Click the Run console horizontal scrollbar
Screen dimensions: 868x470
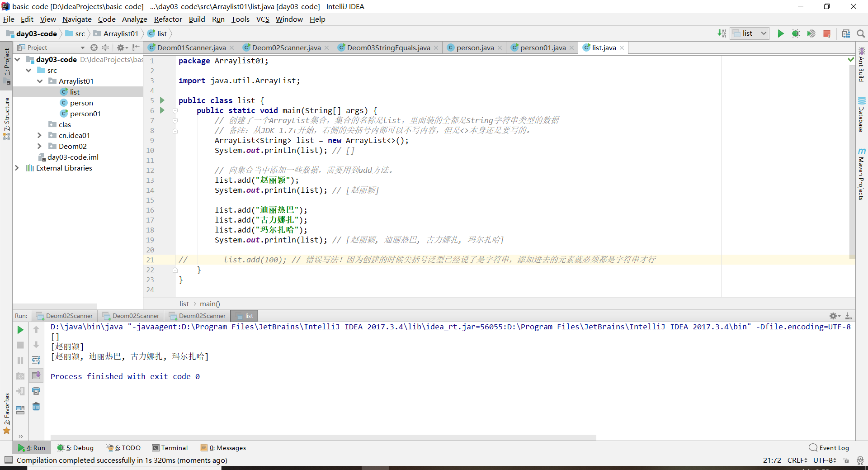click(323, 437)
